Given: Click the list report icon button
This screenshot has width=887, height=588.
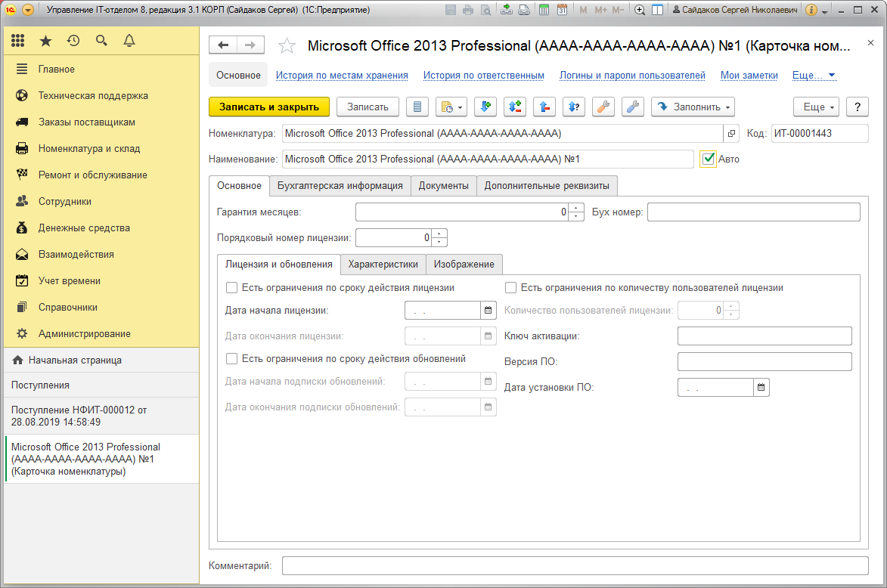Looking at the screenshot, I should 417,107.
